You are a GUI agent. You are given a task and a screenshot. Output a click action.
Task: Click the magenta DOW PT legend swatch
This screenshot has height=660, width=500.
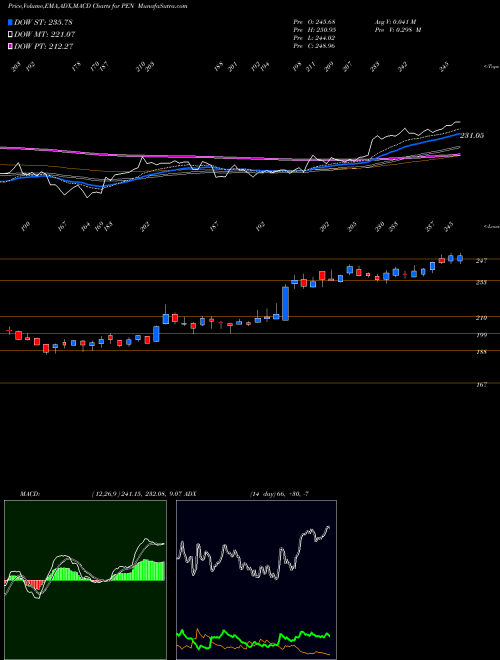coord(11,46)
